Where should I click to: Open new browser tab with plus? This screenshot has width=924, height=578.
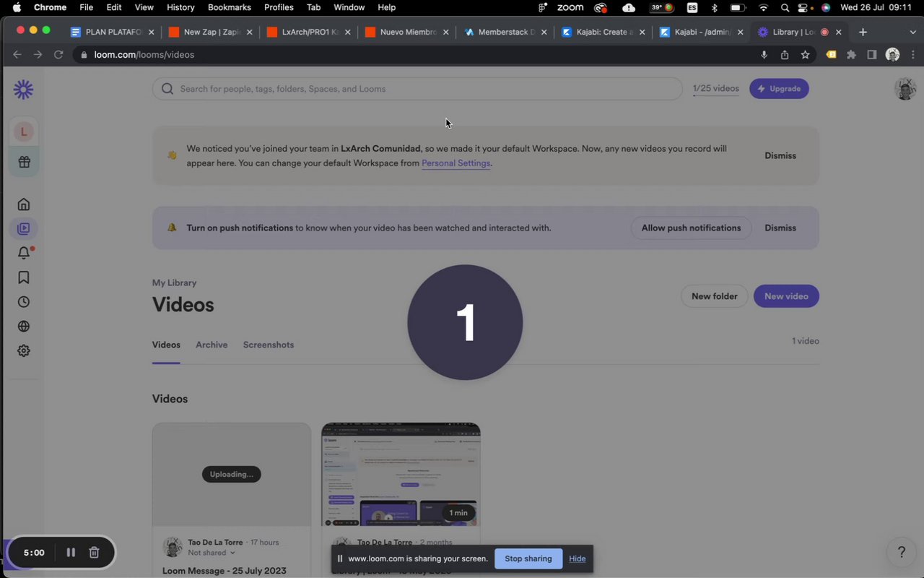click(x=863, y=32)
